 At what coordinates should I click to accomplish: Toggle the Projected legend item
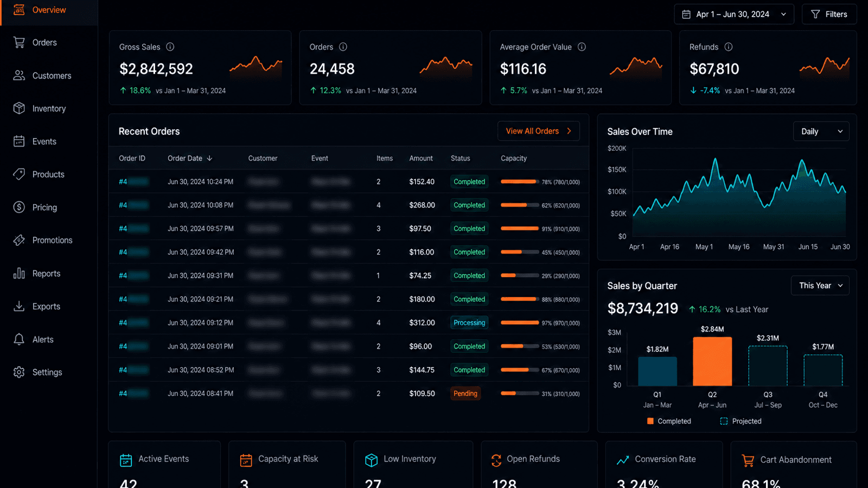point(741,421)
